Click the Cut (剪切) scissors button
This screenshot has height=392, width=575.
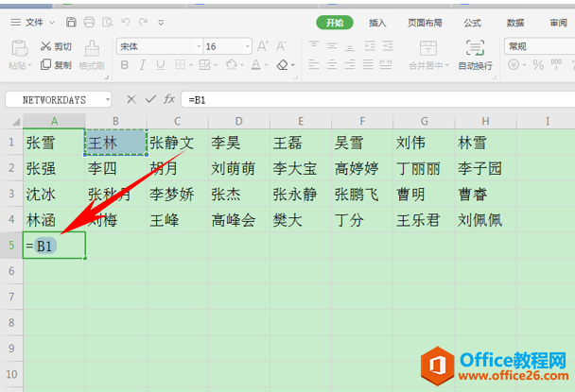[x=55, y=46]
